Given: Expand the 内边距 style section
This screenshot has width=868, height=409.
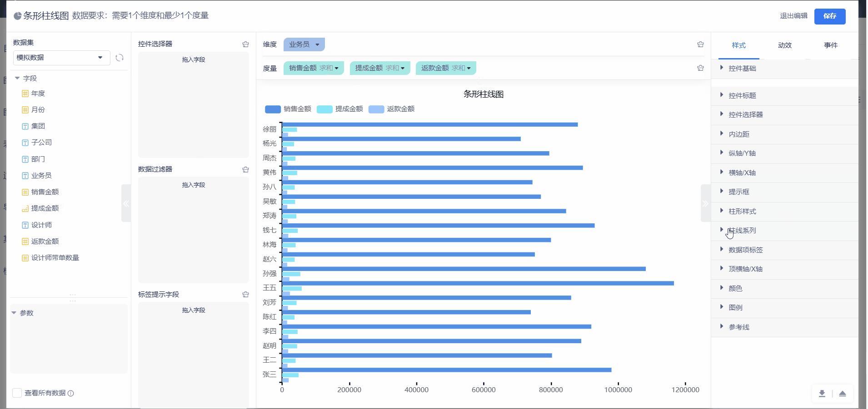Looking at the screenshot, I should coord(784,134).
